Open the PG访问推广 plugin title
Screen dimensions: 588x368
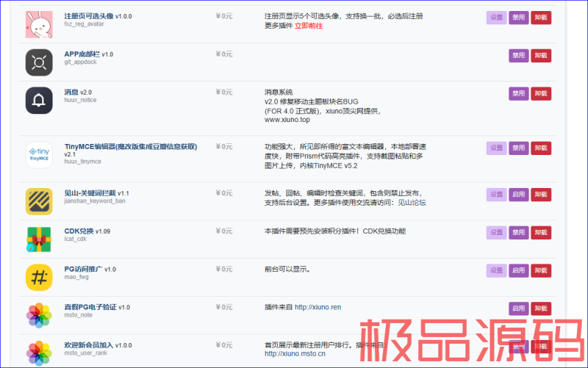[83, 269]
